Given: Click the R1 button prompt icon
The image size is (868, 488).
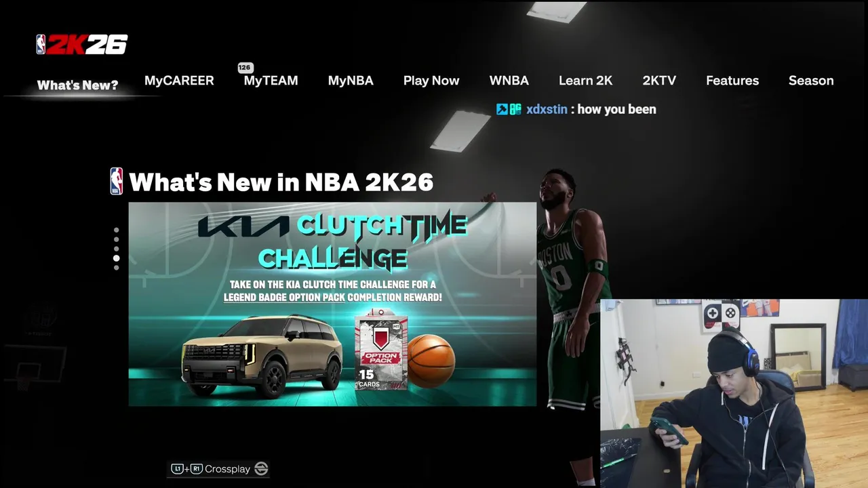Looking at the screenshot, I should pos(196,469).
